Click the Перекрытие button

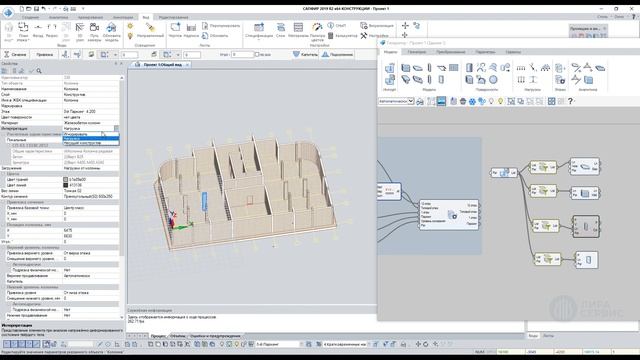point(338,54)
